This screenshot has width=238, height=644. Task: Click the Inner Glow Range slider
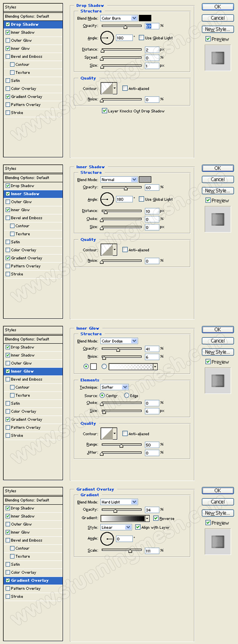(x=121, y=445)
